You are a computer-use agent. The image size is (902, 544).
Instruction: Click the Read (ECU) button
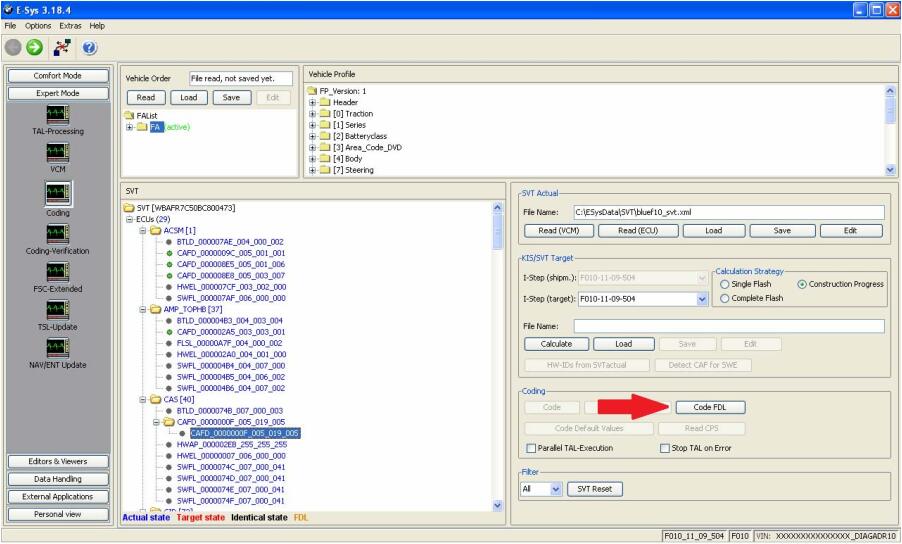638,231
